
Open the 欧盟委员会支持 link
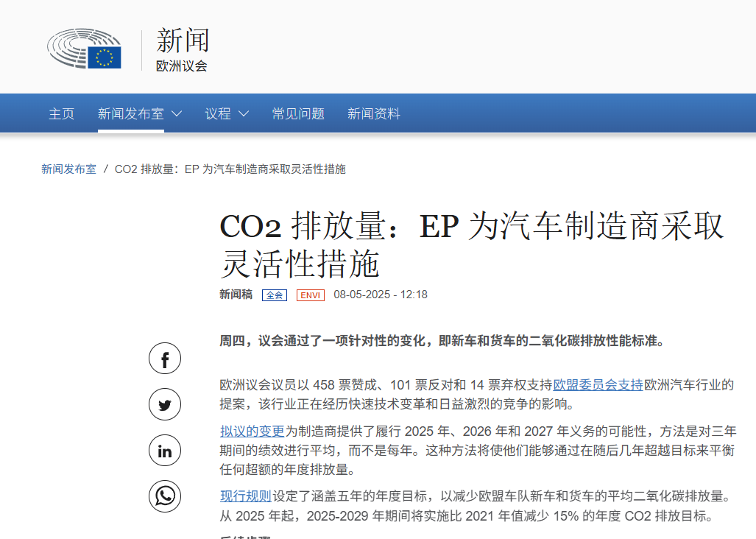point(598,384)
